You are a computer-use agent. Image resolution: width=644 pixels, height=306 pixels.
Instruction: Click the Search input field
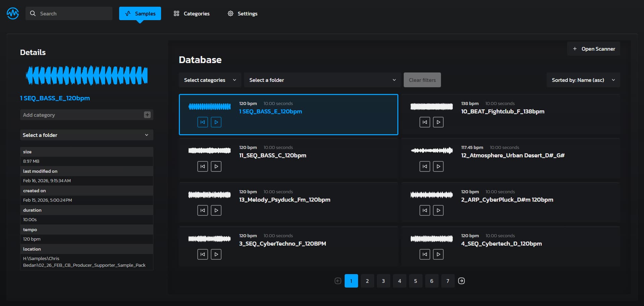click(69, 13)
